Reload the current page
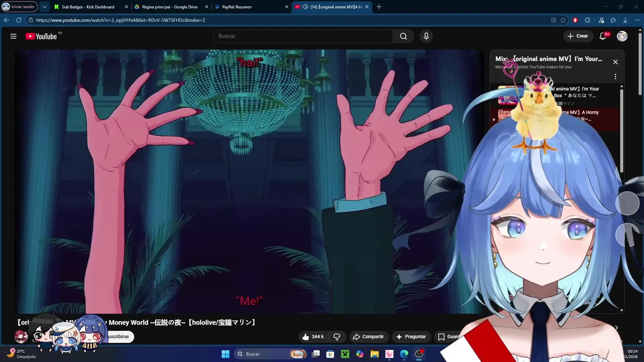 click(x=19, y=20)
